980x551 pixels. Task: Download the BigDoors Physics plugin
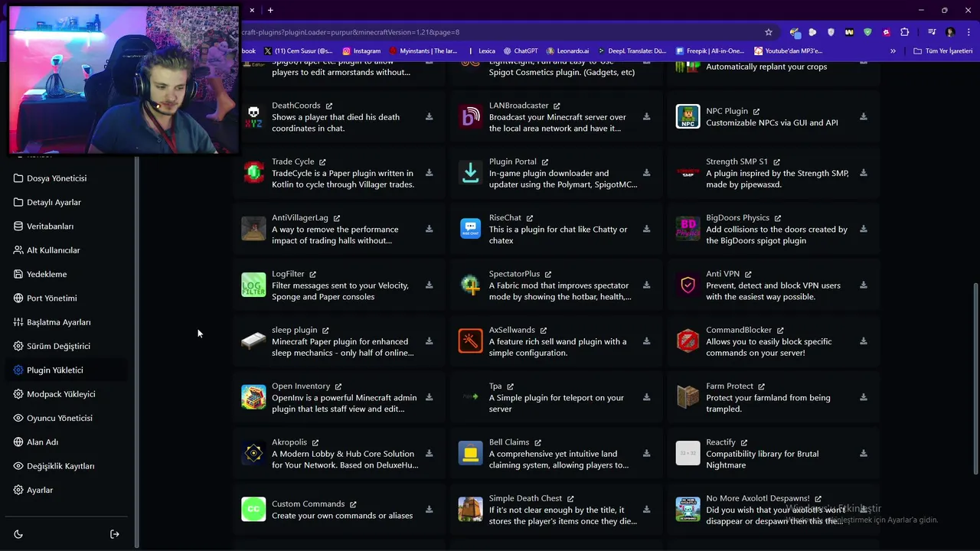pos(863,229)
